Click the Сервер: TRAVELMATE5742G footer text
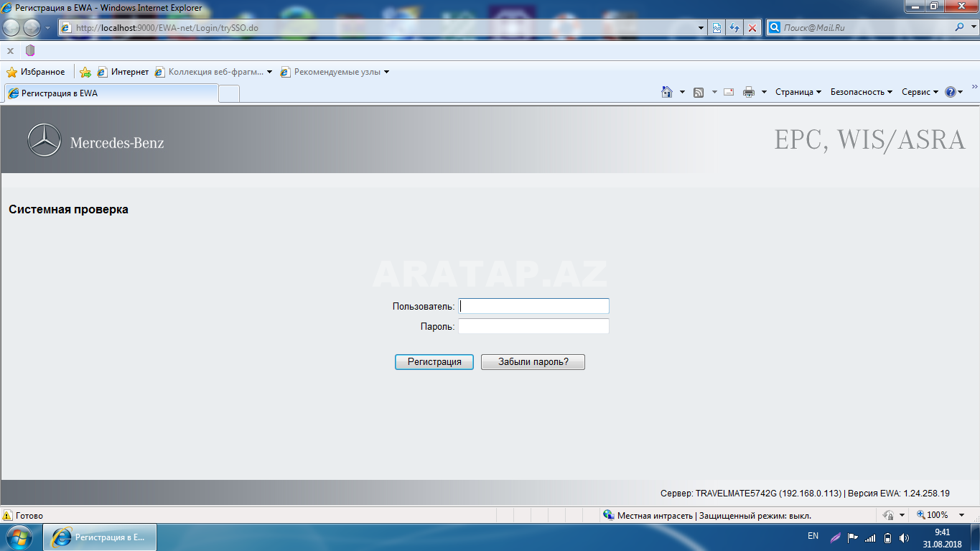 751,494
